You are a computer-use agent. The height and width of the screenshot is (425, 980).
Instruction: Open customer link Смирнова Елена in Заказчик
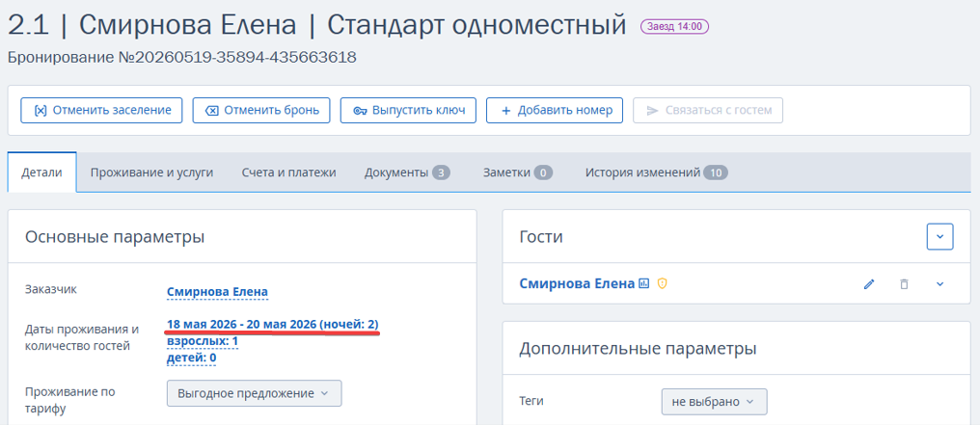coord(217,291)
